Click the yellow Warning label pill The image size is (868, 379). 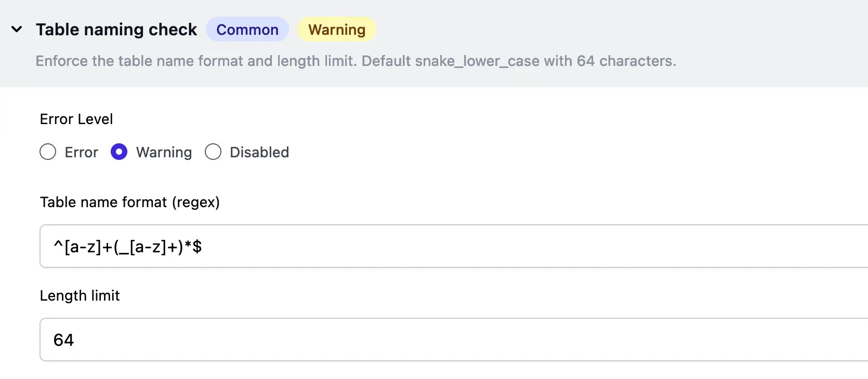tap(336, 30)
